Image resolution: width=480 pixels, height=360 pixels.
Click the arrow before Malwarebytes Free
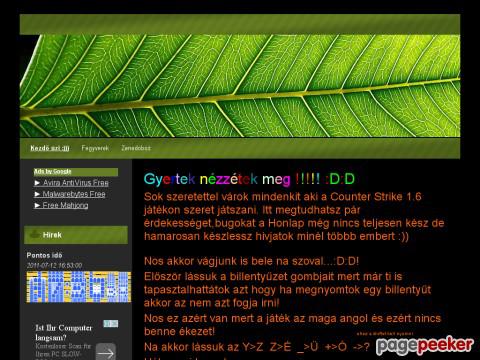[37, 194]
